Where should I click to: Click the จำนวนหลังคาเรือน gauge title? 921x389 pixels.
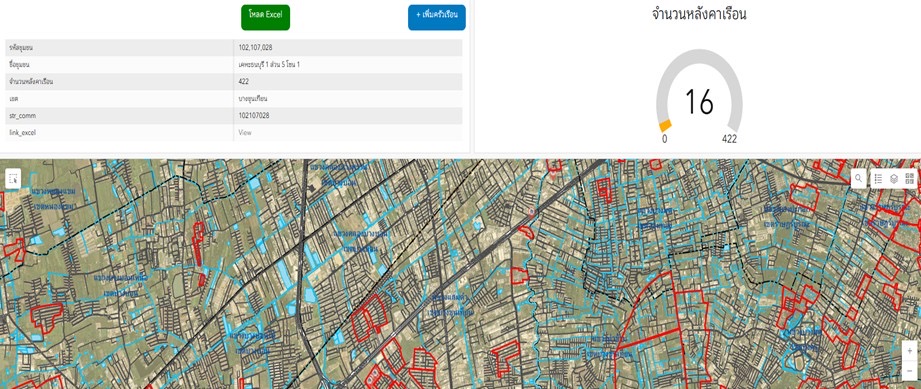(699, 15)
